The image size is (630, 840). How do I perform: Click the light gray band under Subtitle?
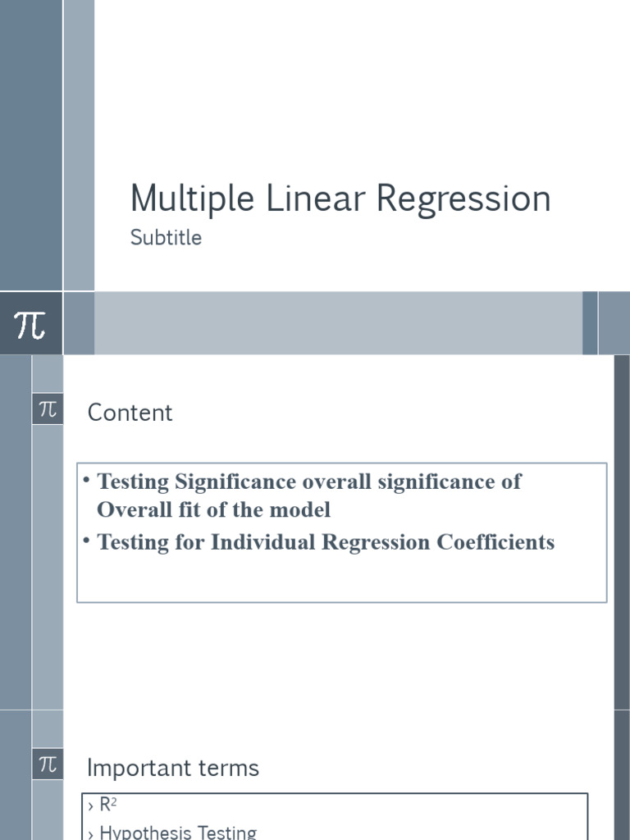(x=337, y=323)
